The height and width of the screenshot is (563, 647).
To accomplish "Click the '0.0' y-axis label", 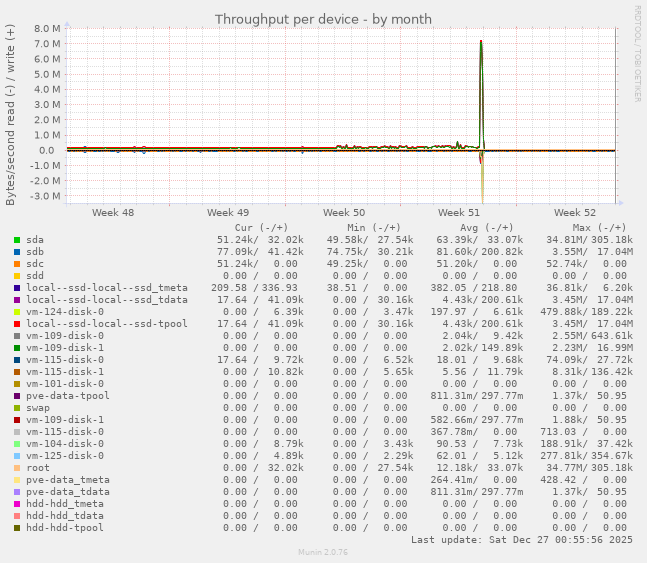I will 47,150.
